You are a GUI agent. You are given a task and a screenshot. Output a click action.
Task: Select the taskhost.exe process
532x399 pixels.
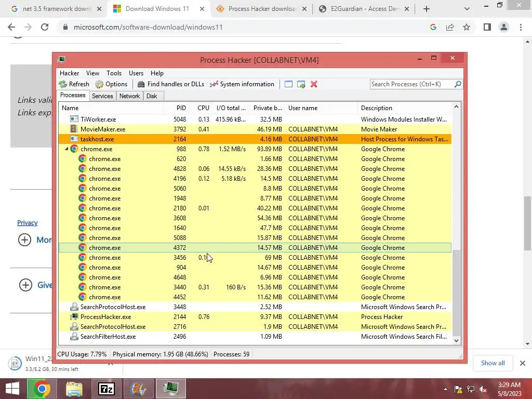point(255,139)
